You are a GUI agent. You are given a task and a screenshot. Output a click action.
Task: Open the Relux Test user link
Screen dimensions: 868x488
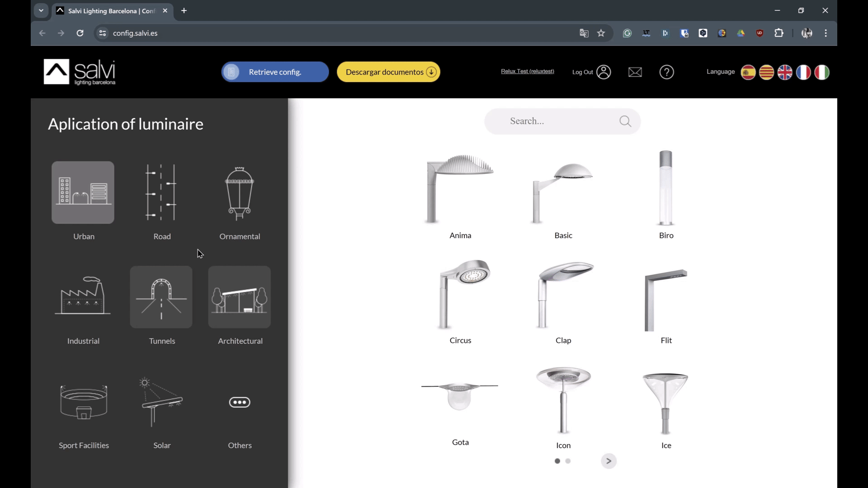[528, 71]
